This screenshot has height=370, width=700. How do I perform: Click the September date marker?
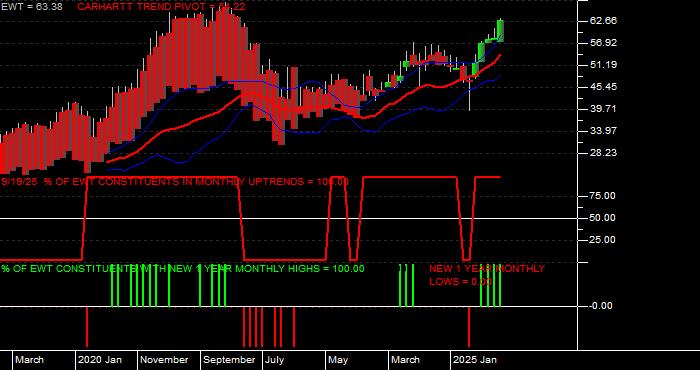(229, 360)
